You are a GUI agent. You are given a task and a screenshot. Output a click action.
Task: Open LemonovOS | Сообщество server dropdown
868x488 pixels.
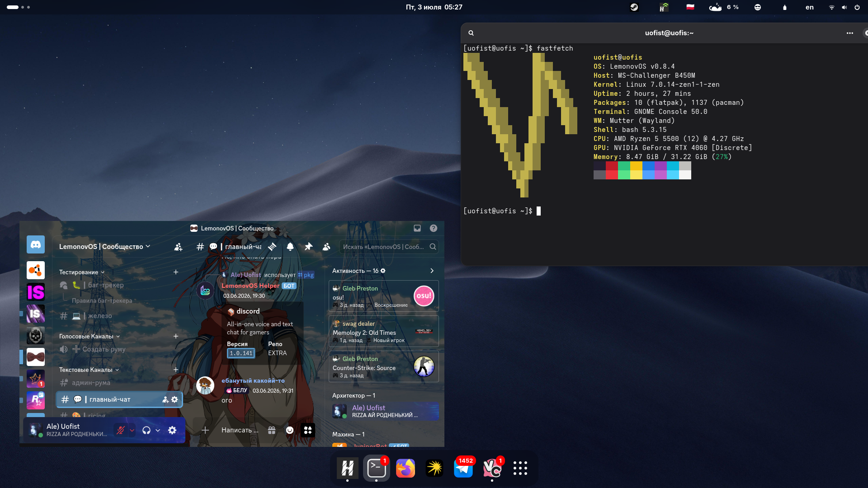click(105, 247)
